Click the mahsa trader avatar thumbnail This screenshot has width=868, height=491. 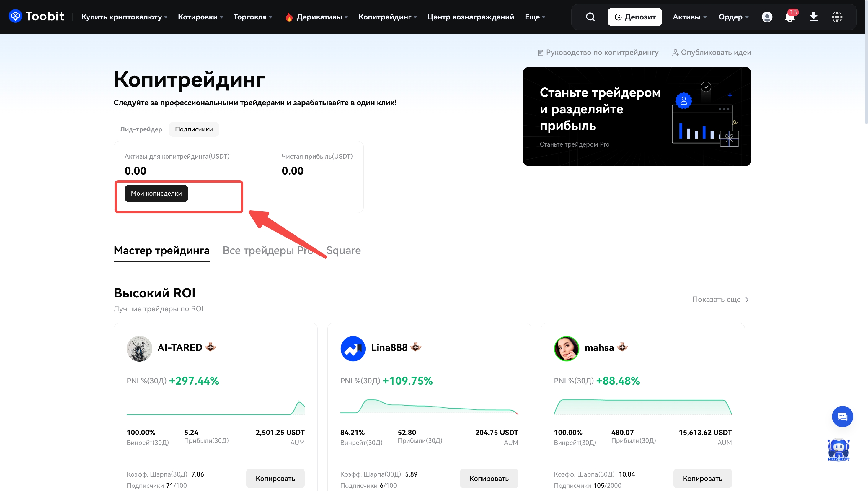coord(567,348)
